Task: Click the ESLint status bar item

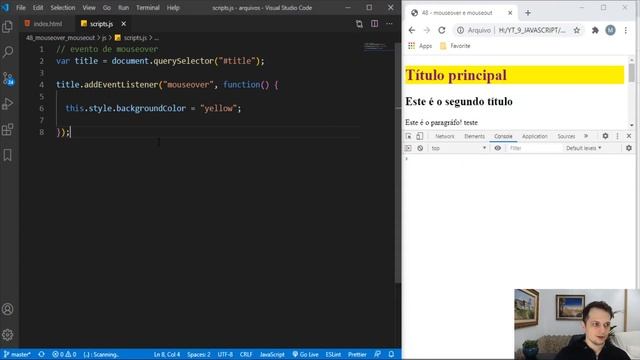Action: [333, 354]
